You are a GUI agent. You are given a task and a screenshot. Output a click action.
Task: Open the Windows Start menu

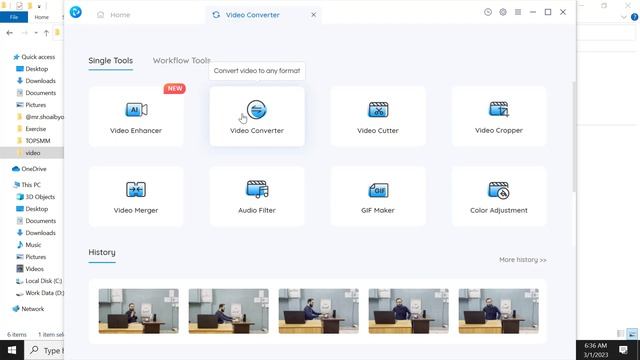(x=12, y=350)
